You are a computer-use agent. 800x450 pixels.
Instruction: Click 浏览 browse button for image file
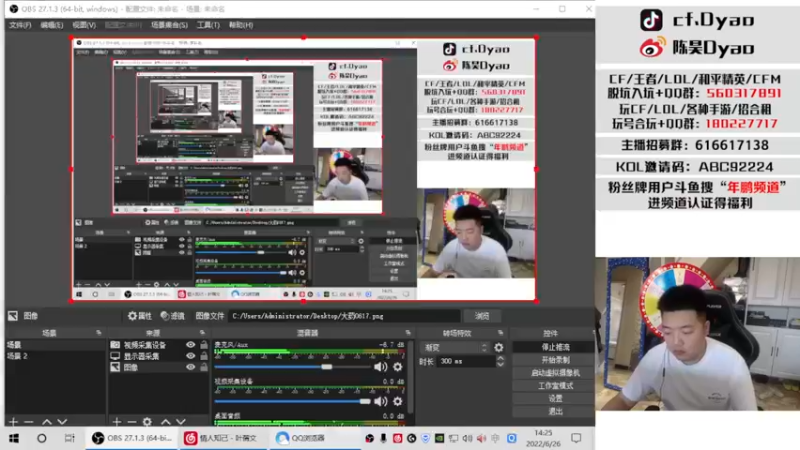482,316
